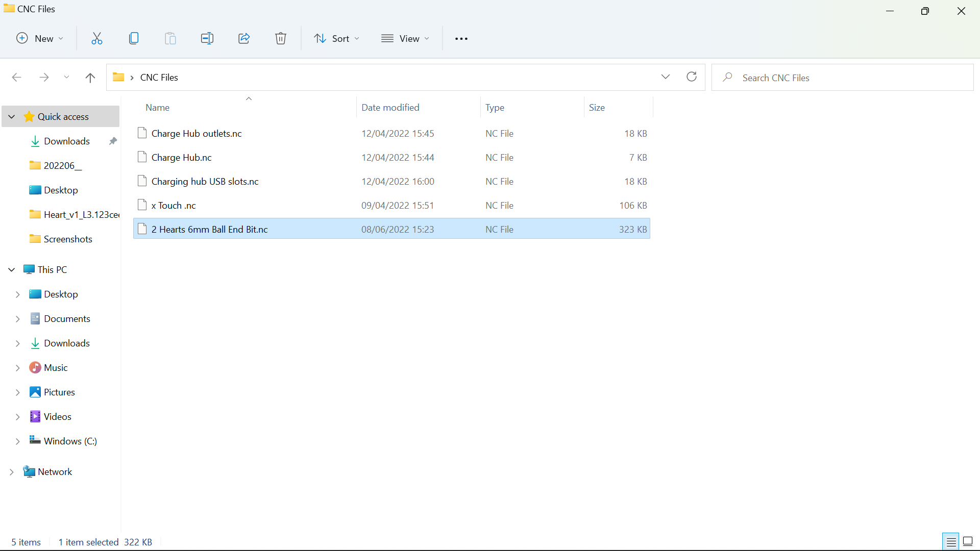Delete using the trash icon

280,38
